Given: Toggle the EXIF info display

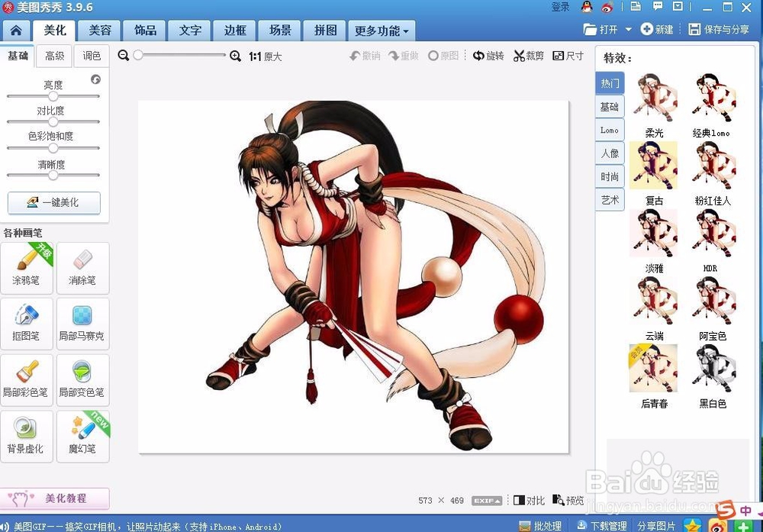Looking at the screenshot, I should 486,500.
